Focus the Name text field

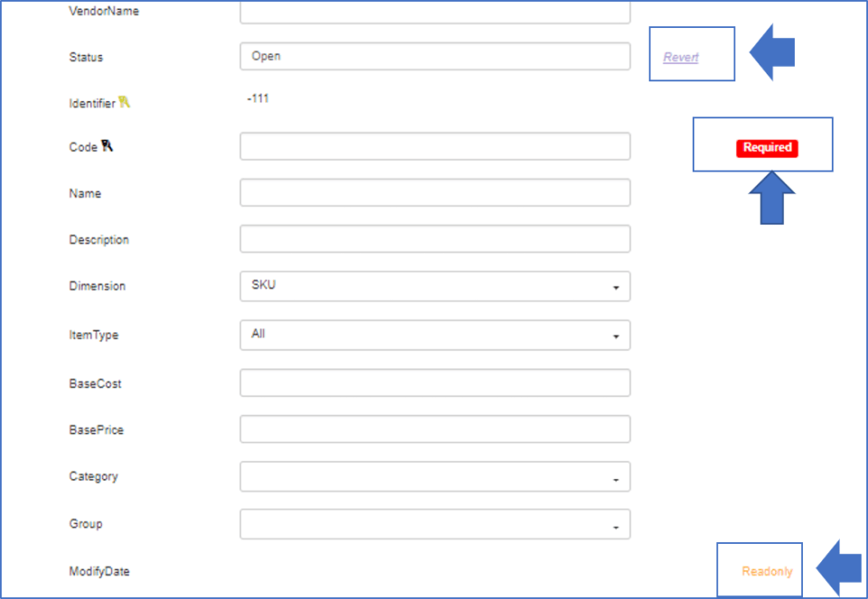point(435,193)
